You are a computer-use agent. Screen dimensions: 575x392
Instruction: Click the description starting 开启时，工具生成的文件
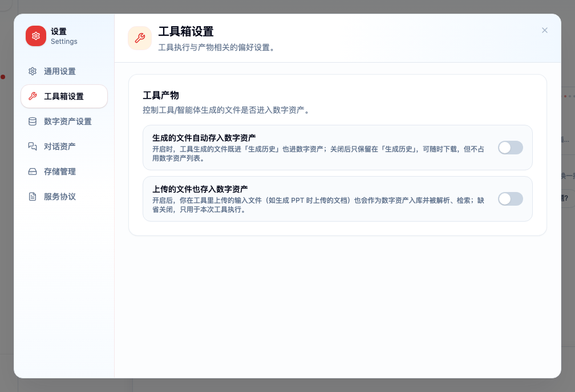coord(318,154)
